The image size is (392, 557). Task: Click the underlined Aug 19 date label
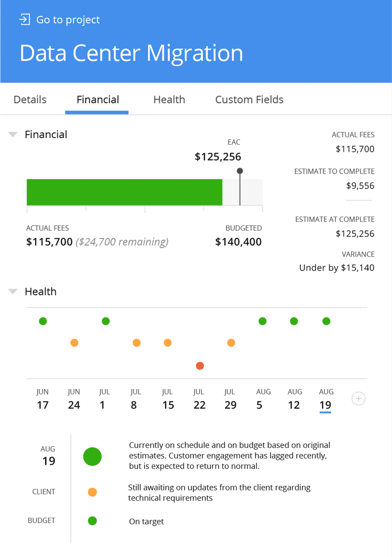tap(326, 400)
